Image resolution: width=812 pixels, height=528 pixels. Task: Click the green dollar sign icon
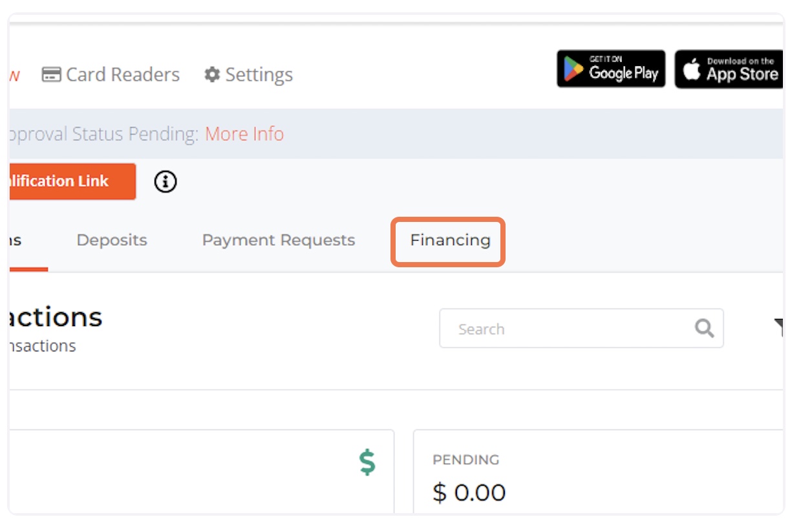(x=367, y=463)
